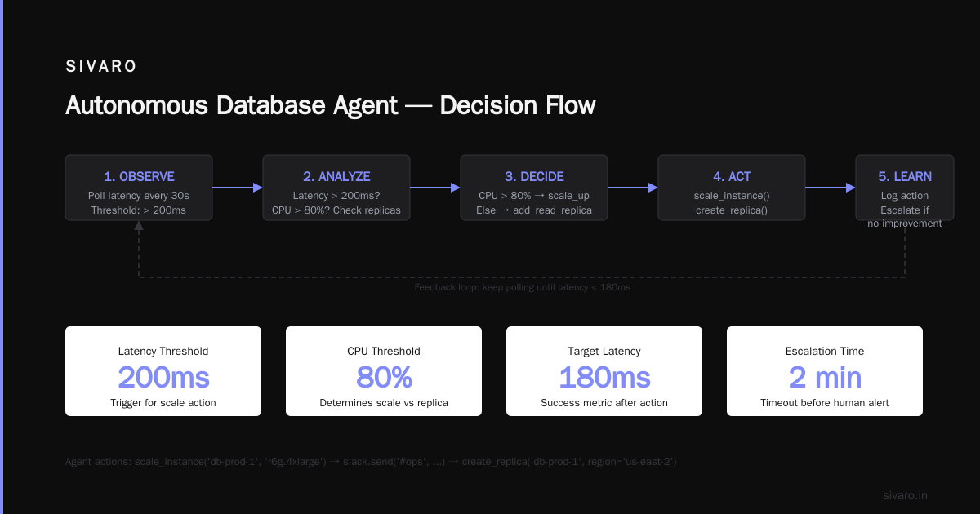This screenshot has width=980, height=514.
Task: Click the arrow between DECIDE and ACT
Action: coord(633,188)
